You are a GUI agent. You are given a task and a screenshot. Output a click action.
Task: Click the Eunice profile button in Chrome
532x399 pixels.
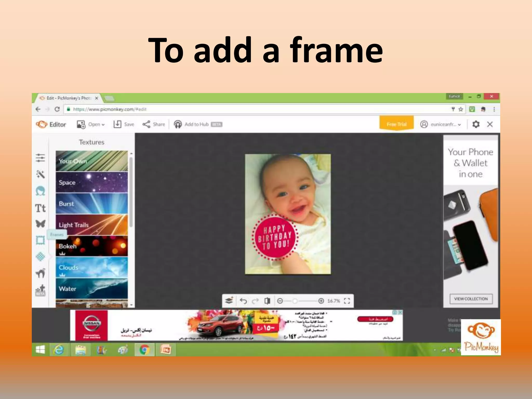point(454,96)
